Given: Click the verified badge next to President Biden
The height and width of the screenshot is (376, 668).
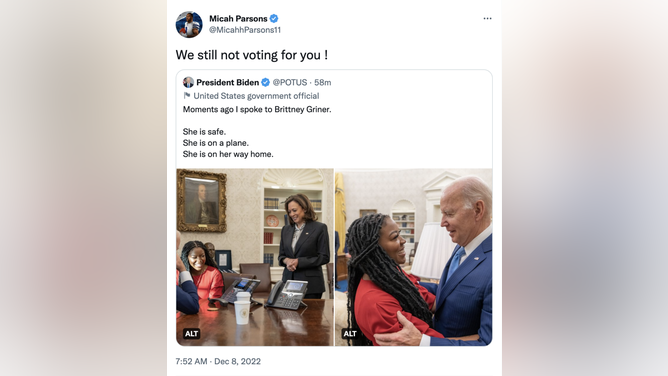Looking at the screenshot, I should coord(265,82).
